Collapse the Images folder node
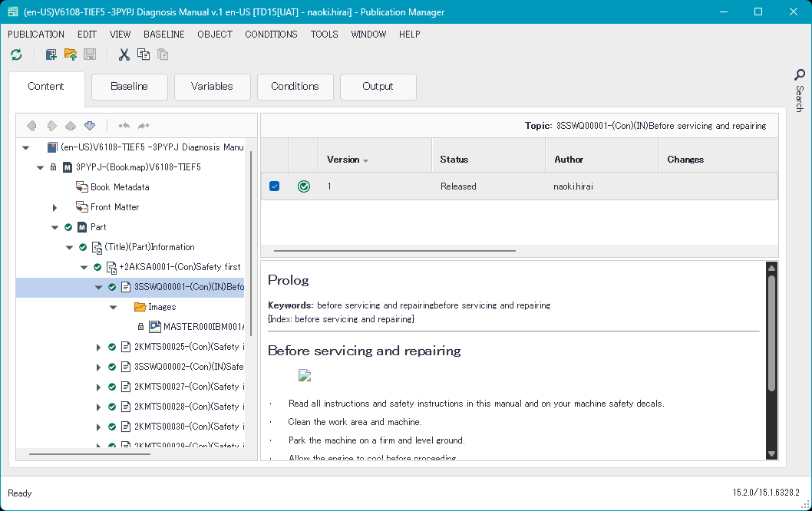Image resolution: width=812 pixels, height=511 pixels. [x=113, y=306]
